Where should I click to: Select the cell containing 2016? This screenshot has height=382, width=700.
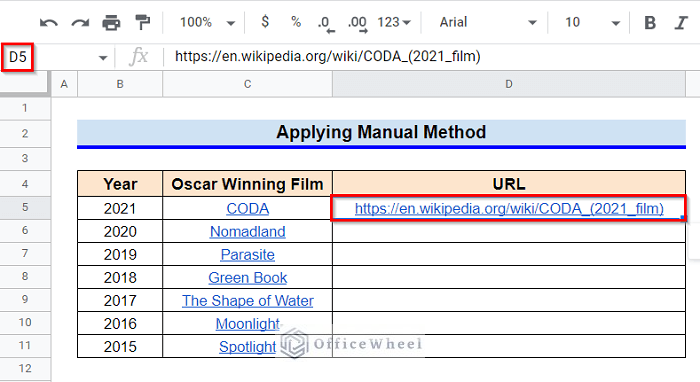point(120,324)
